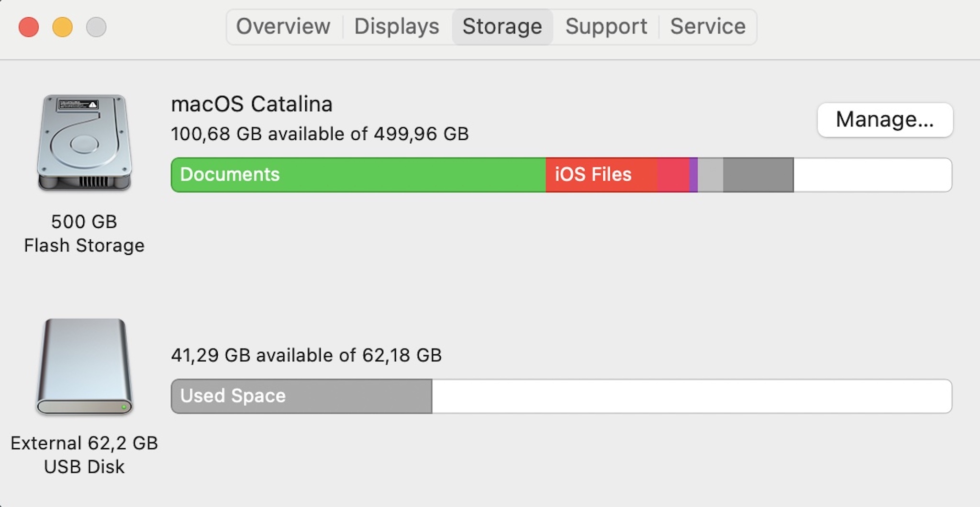Click the light gray storage bar segment

pos(711,175)
